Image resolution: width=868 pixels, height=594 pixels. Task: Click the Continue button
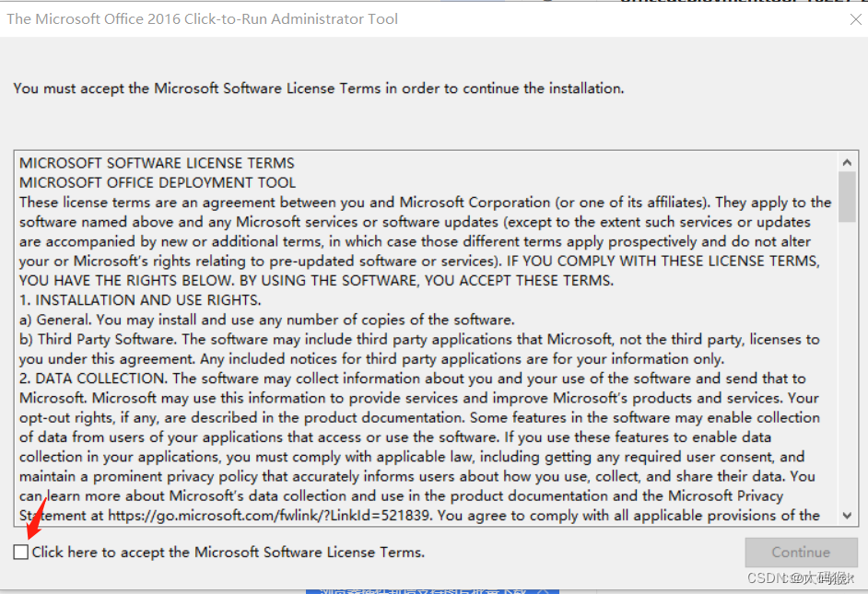[801, 552]
